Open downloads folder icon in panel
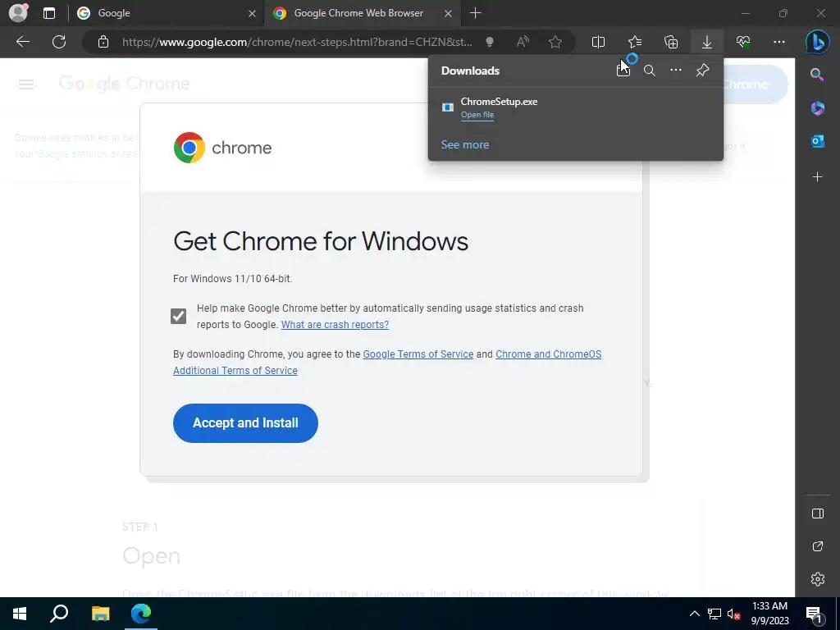840x630 pixels. pyautogui.click(x=623, y=71)
